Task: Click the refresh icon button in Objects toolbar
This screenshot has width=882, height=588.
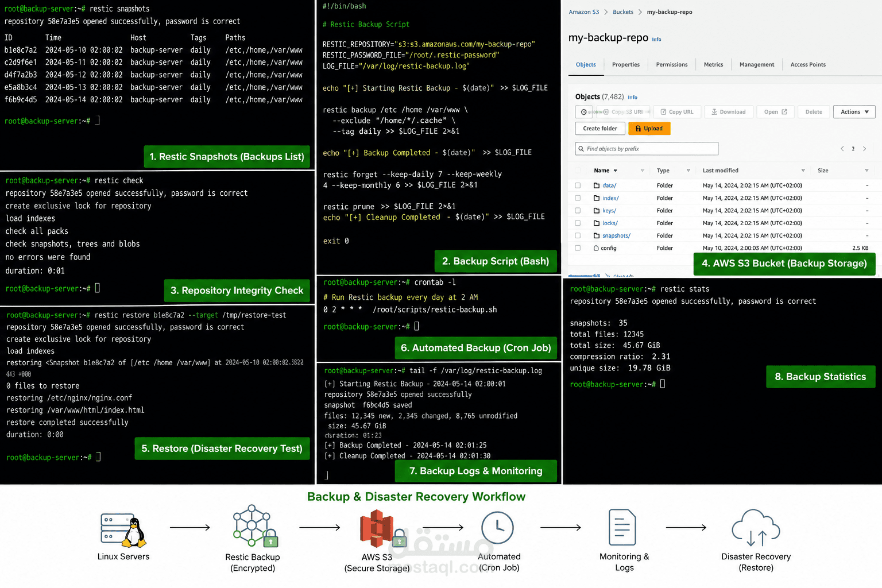Action: 584,112
